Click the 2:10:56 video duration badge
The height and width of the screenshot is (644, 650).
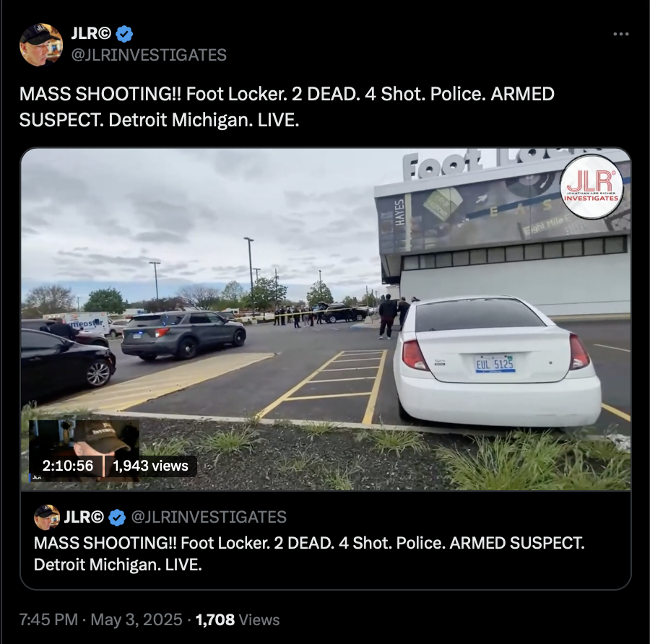pos(68,466)
